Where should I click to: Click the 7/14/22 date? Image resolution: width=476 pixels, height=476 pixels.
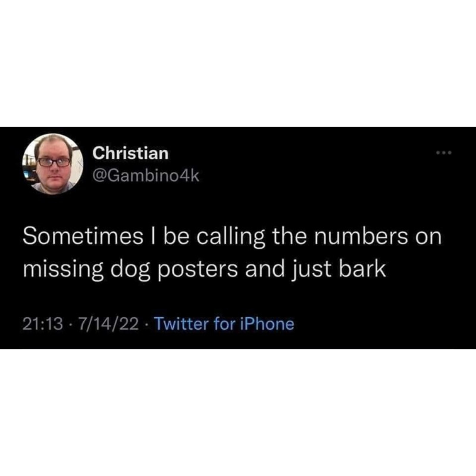tap(109, 324)
